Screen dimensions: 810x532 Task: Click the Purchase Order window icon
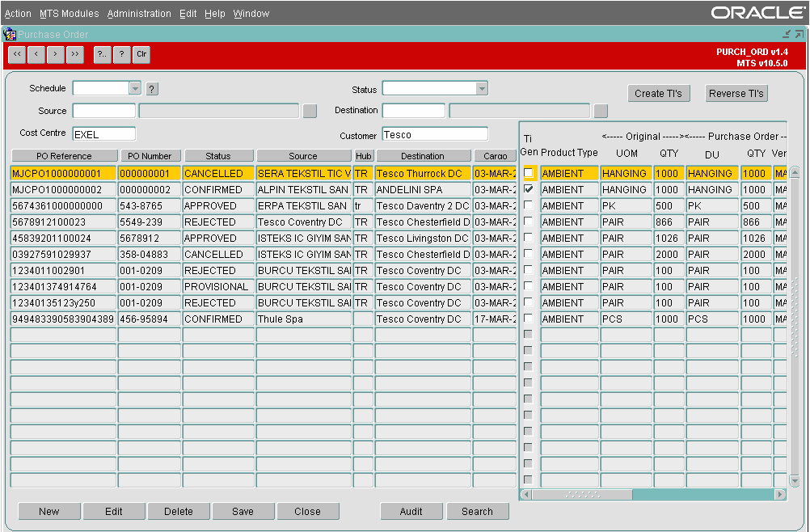click(x=10, y=35)
